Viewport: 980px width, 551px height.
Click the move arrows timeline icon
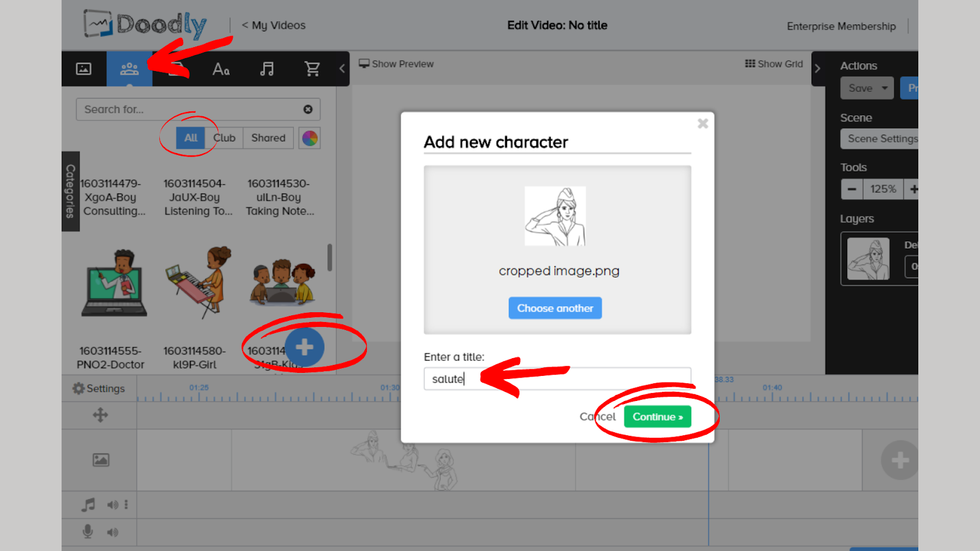(x=100, y=415)
